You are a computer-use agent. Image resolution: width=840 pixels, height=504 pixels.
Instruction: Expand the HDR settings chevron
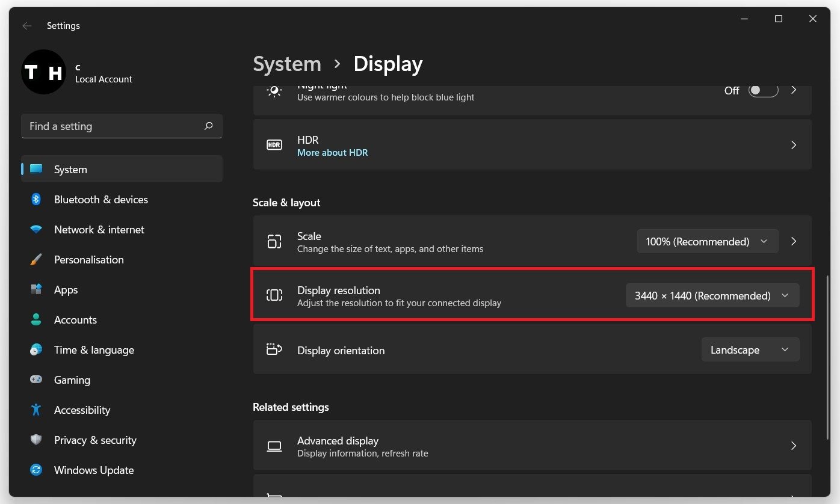(x=794, y=145)
